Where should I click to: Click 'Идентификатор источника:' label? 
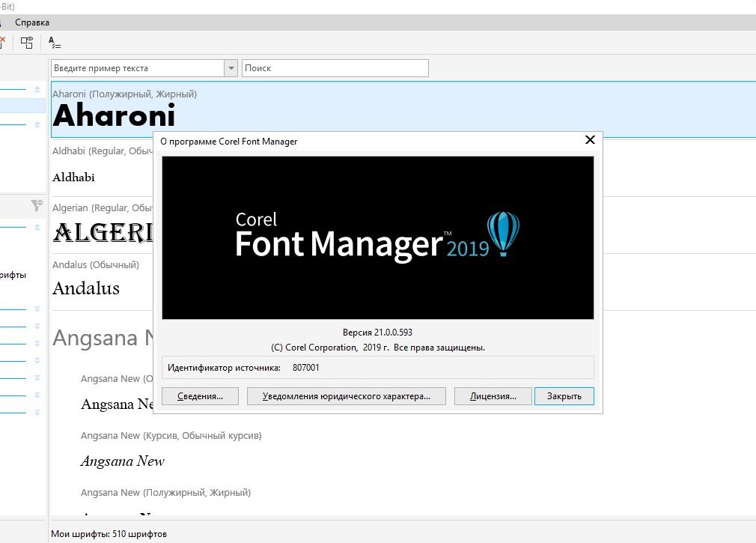225,368
